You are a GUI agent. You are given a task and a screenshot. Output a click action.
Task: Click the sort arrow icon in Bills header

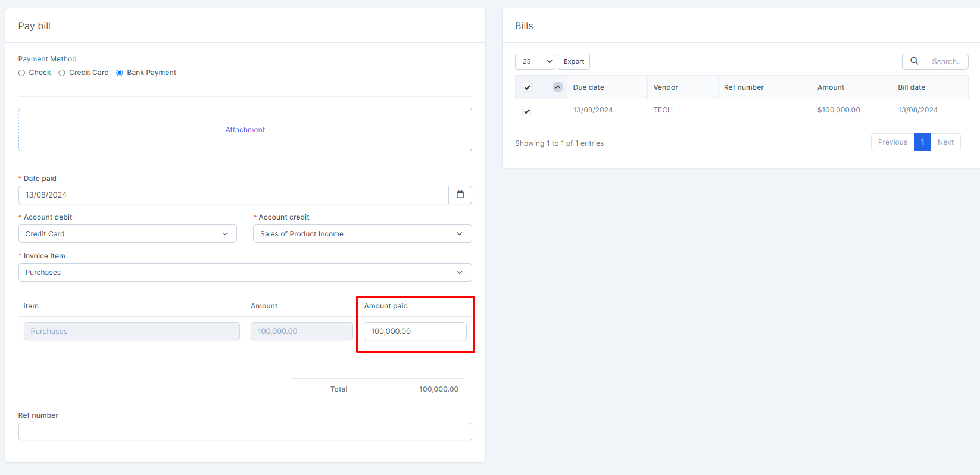click(x=558, y=87)
